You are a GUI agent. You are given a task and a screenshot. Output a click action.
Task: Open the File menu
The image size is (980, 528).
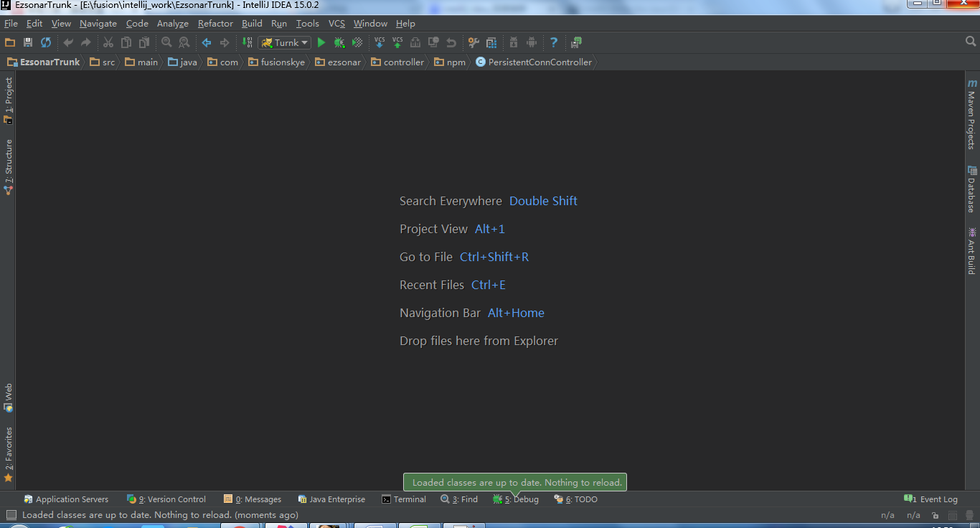[x=11, y=24]
